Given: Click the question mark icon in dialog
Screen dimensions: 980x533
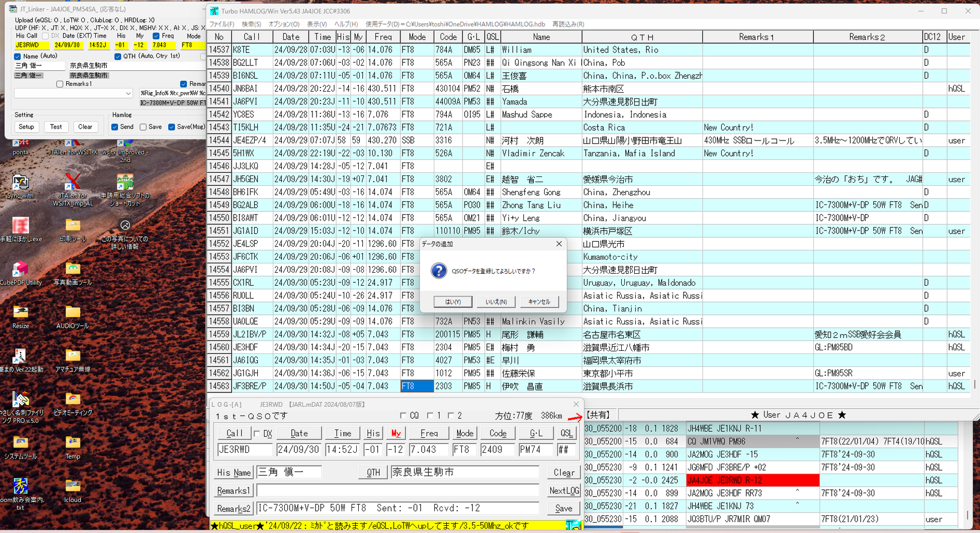Looking at the screenshot, I should (x=439, y=271).
